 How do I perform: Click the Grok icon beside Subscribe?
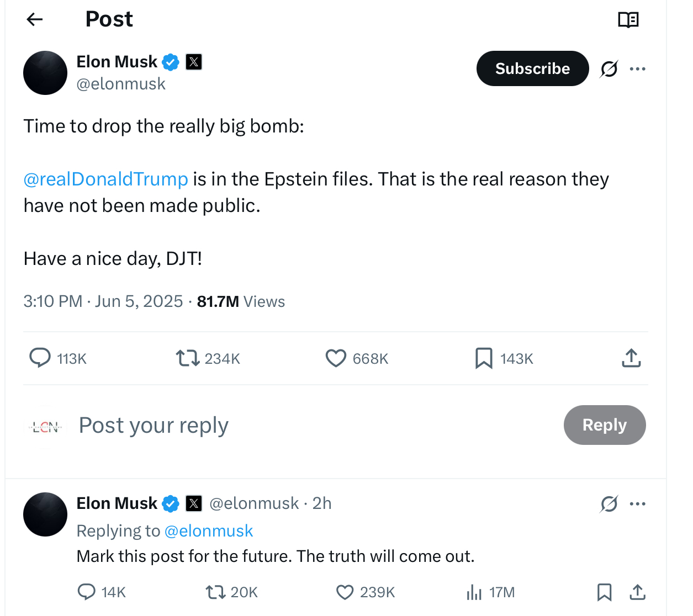(x=609, y=69)
